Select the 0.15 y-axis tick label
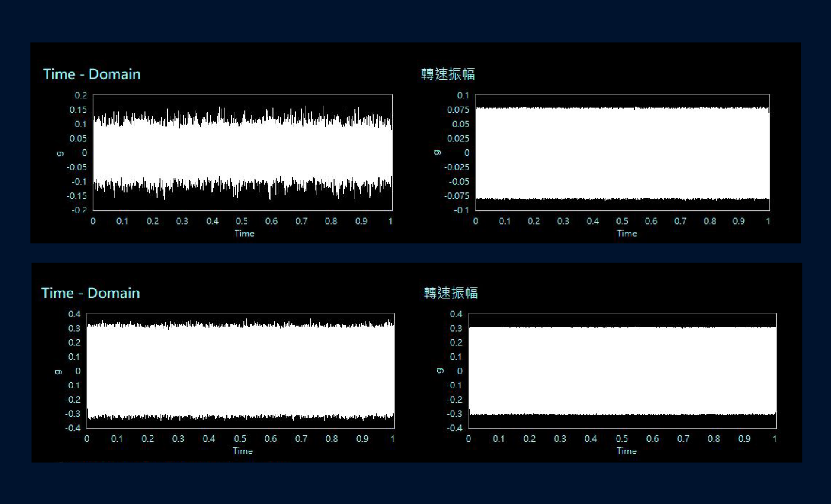This screenshot has height=504, width=831. pyautogui.click(x=78, y=110)
